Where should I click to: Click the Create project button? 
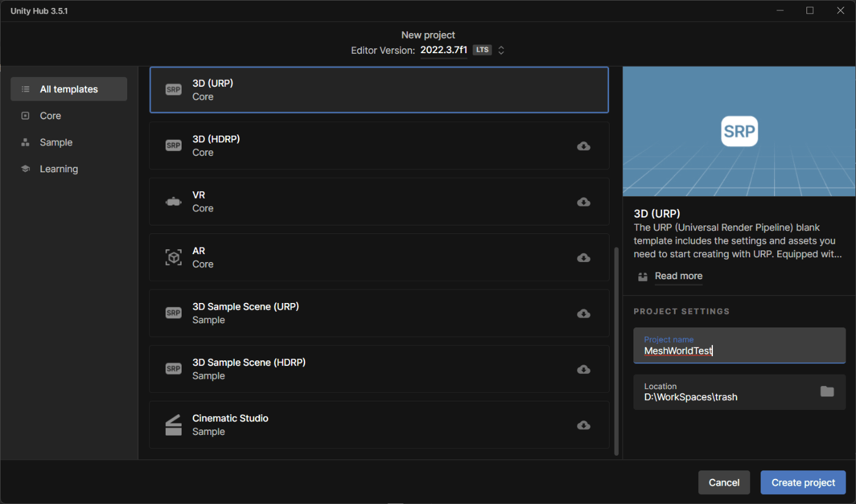pyautogui.click(x=803, y=483)
